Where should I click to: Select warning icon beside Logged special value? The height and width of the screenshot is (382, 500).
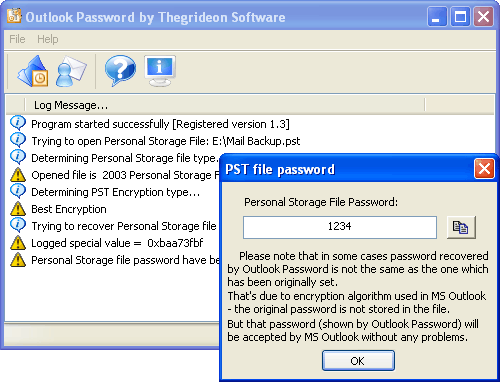pos(18,243)
